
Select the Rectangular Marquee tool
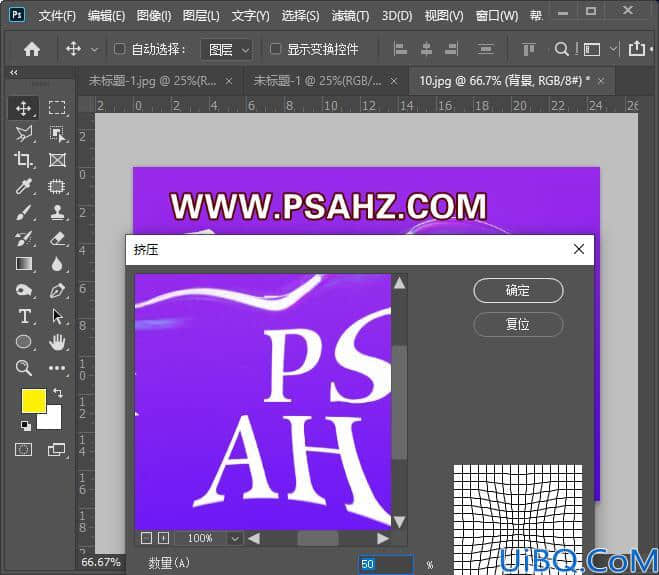[57, 108]
